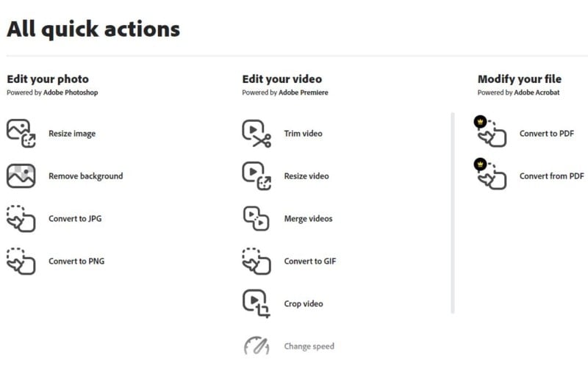Open the premium Convert to PDF icon
588x365 pixels.
492,132
